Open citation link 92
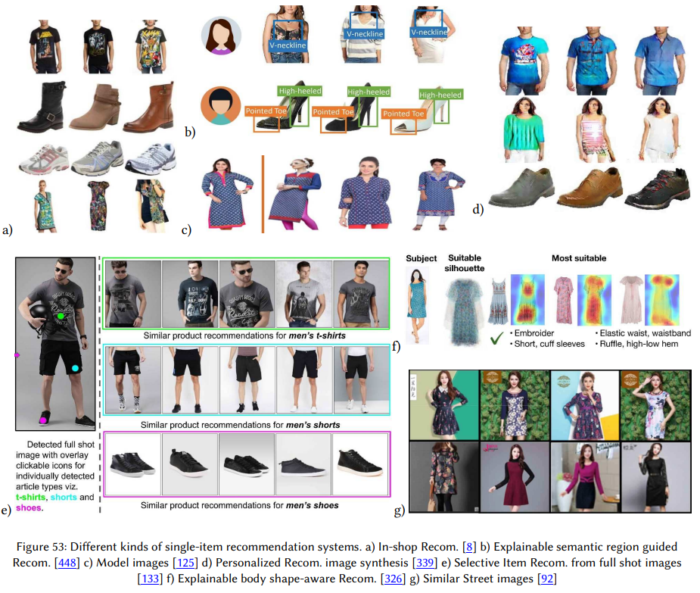The width and height of the screenshot is (700, 593). click(x=547, y=579)
